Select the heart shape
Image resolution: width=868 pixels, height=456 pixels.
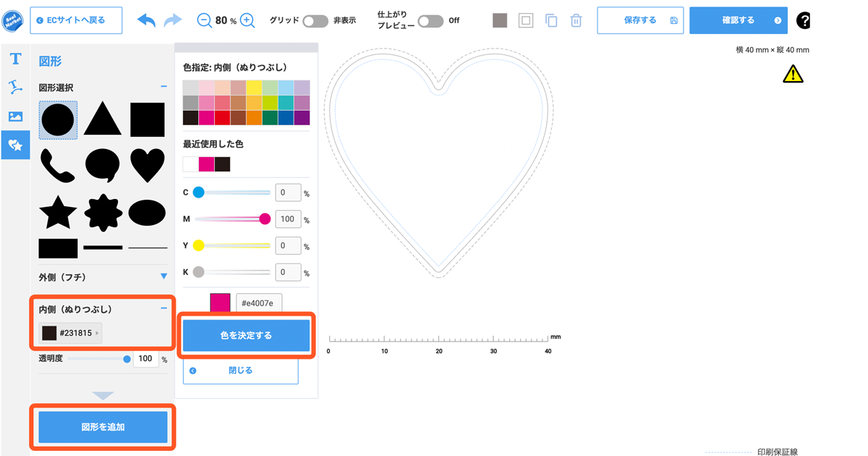click(x=148, y=165)
